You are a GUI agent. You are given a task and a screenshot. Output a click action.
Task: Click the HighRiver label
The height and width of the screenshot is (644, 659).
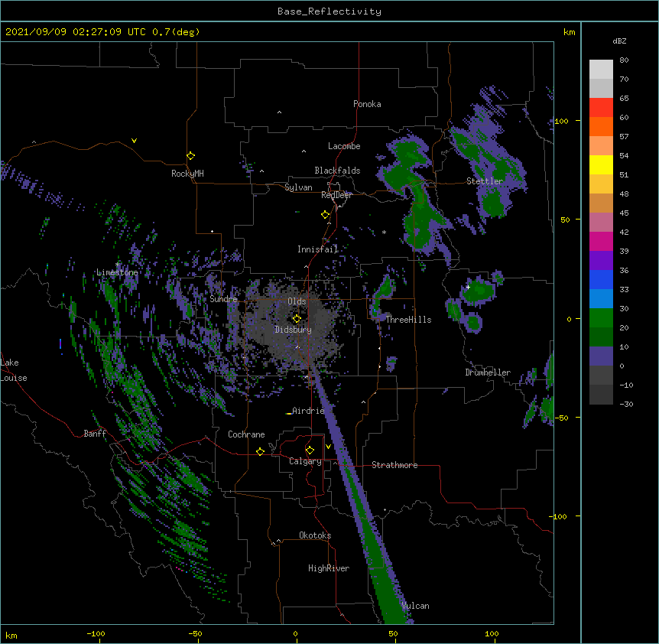click(x=329, y=568)
